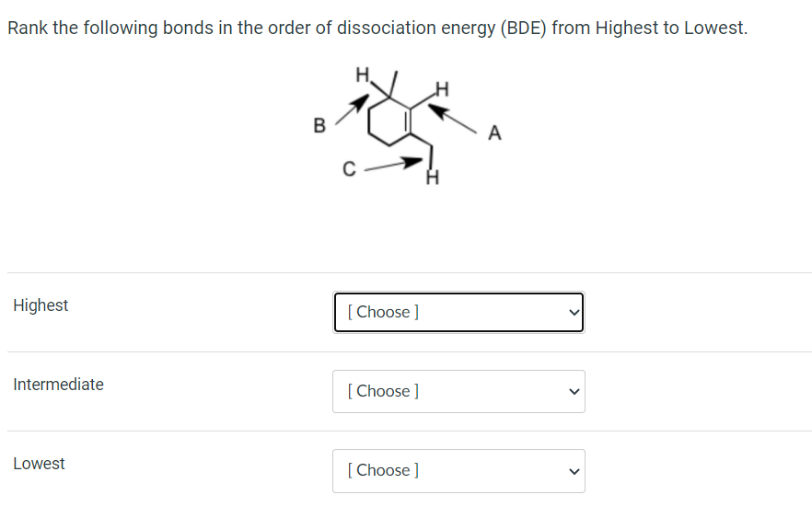Image resolution: width=812 pixels, height=518 pixels.
Task: Click the letter B beside the molecule
Action: [x=319, y=125]
